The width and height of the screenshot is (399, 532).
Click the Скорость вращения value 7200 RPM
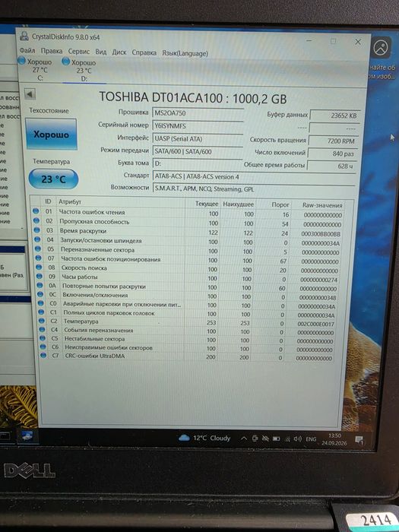[333, 141]
